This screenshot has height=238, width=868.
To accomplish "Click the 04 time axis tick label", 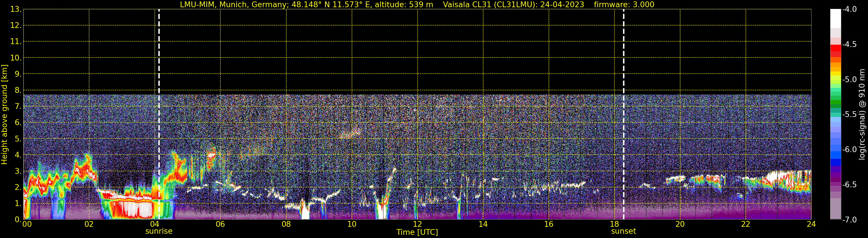I will pyautogui.click(x=155, y=224).
